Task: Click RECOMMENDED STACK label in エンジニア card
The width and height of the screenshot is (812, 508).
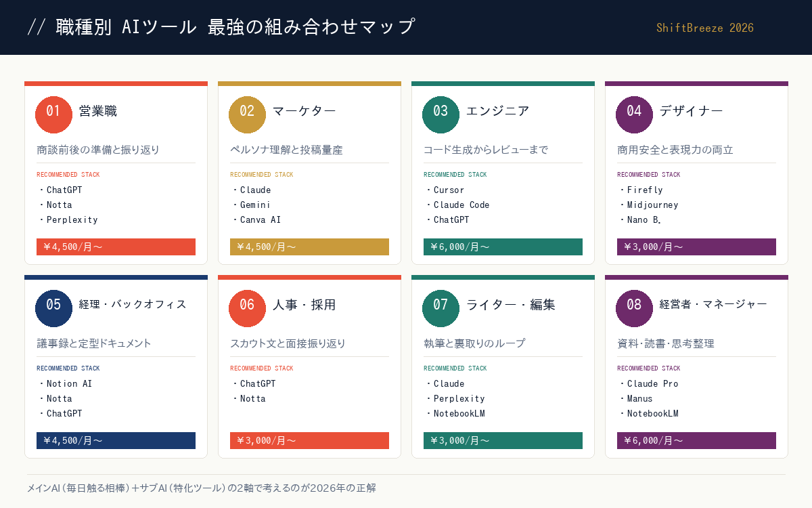Action: [x=455, y=175]
